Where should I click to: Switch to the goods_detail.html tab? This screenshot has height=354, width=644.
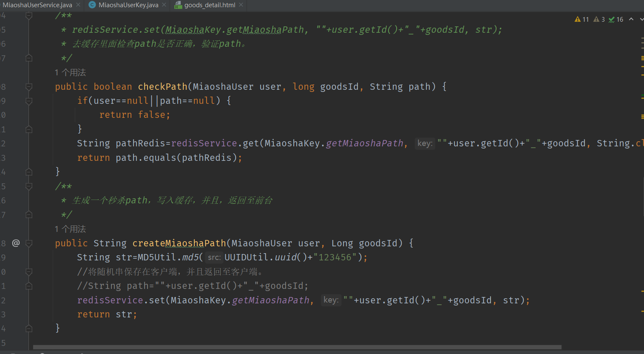tap(210, 5)
